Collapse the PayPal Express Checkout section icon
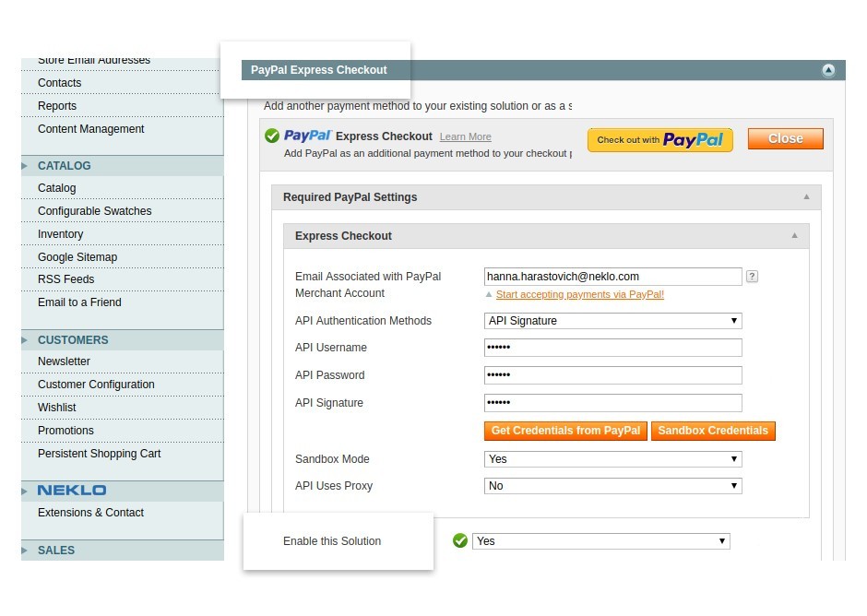The width and height of the screenshot is (867, 616). 827,70
